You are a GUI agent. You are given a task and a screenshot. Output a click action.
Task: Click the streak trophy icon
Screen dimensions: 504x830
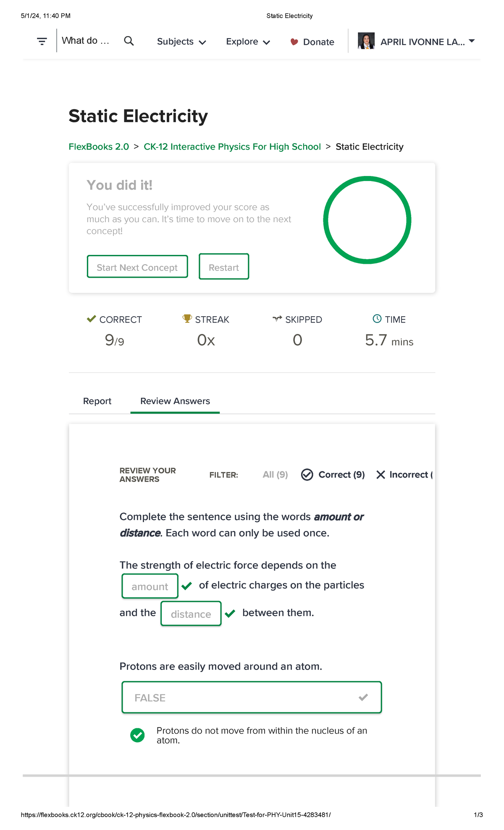[x=187, y=319]
